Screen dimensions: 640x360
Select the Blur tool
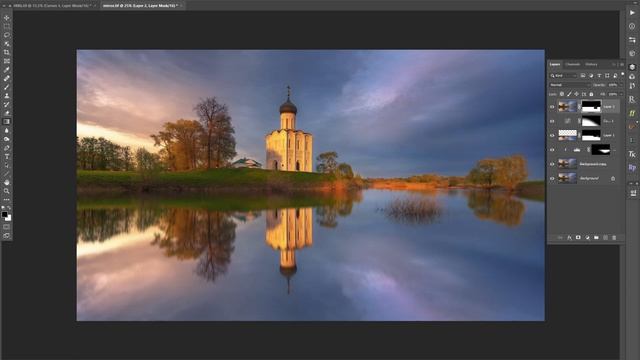coord(7,130)
